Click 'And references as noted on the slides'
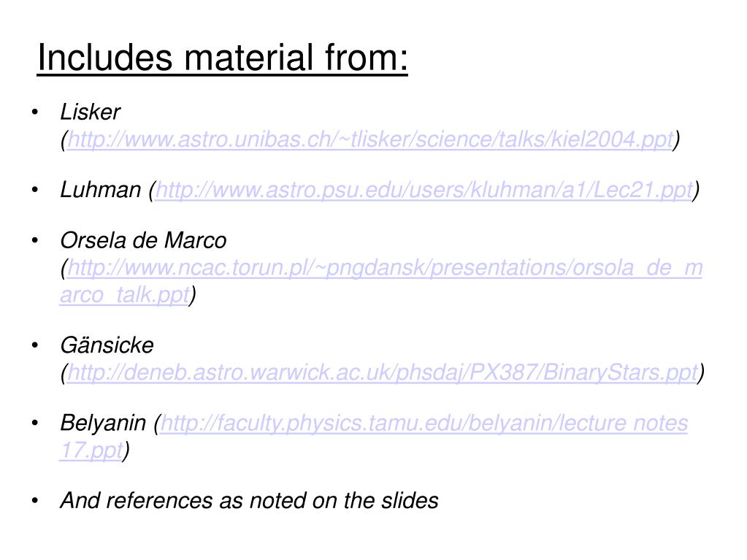This screenshot has height=560, width=747. pos(249,501)
